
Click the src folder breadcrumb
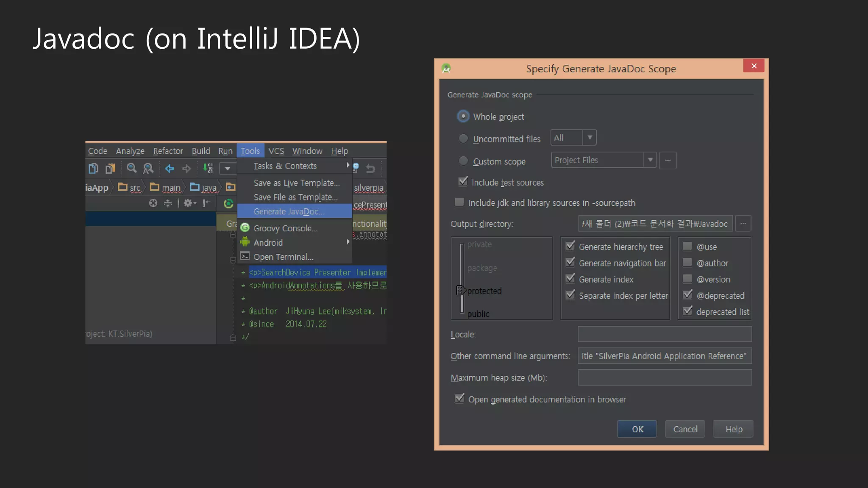click(x=129, y=187)
